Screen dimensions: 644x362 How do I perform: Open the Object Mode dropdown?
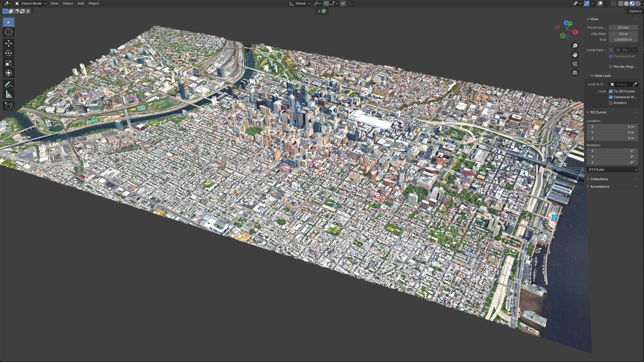pos(30,4)
